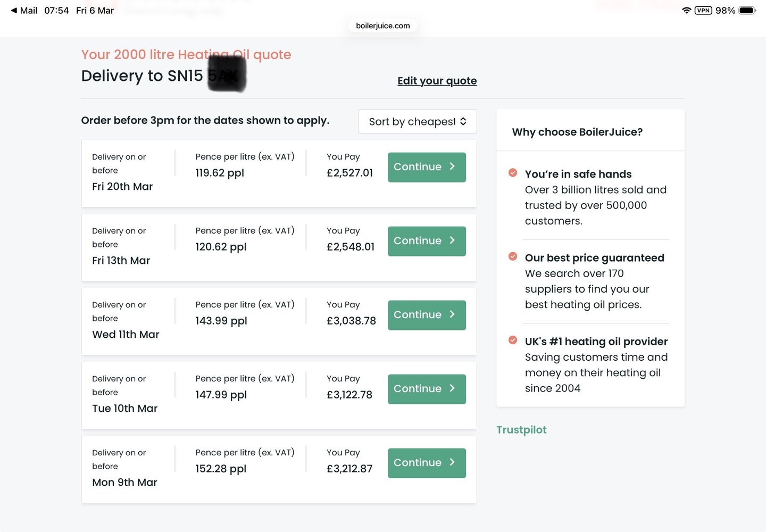Choose Continue for Tue 10th Mar
Screen dimensions: 766x532
tap(427, 389)
